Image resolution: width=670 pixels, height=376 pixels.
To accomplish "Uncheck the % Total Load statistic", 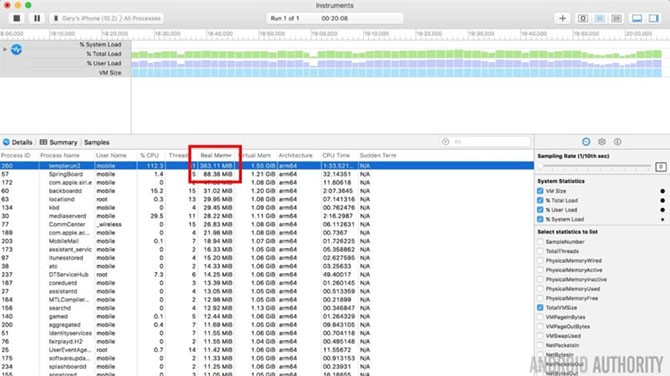I will pyautogui.click(x=540, y=200).
